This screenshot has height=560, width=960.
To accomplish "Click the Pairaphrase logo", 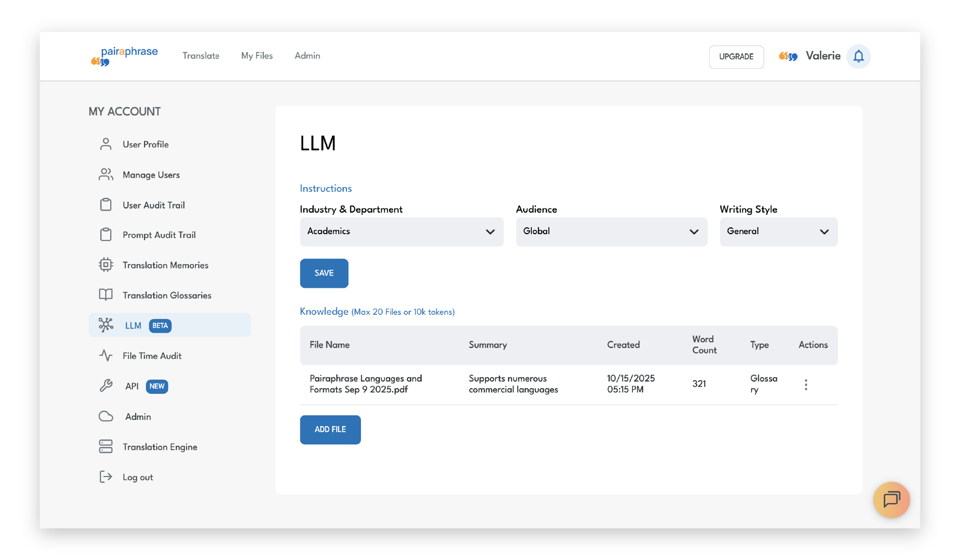I will 124,56.
